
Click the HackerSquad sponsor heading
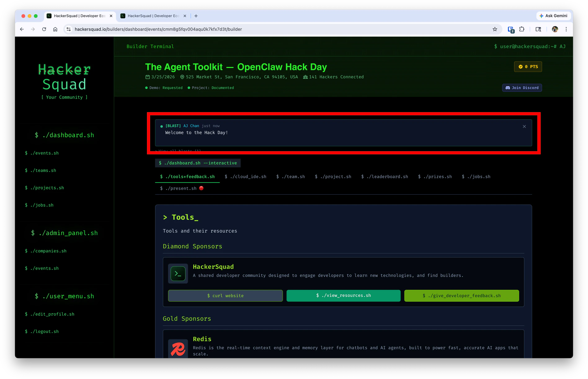[x=213, y=267]
